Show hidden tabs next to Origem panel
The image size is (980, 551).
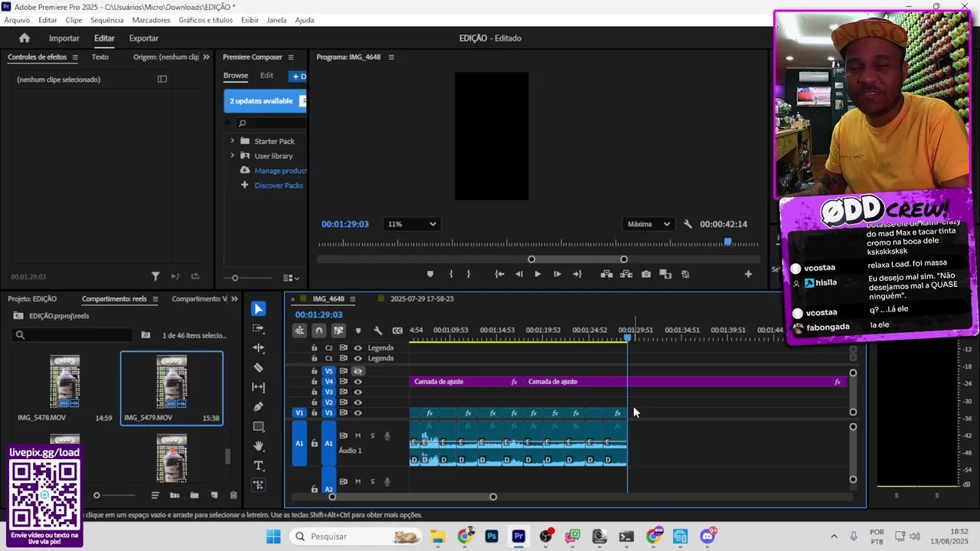pyautogui.click(x=206, y=57)
